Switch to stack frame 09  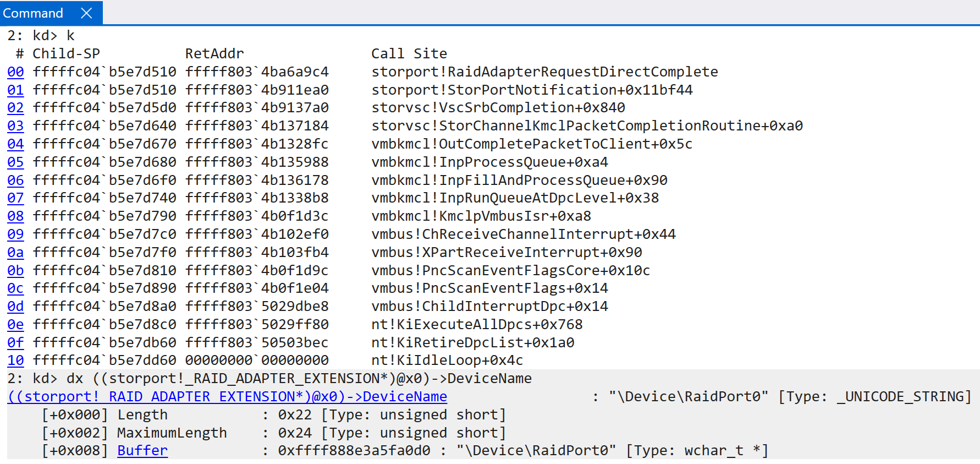(15, 234)
